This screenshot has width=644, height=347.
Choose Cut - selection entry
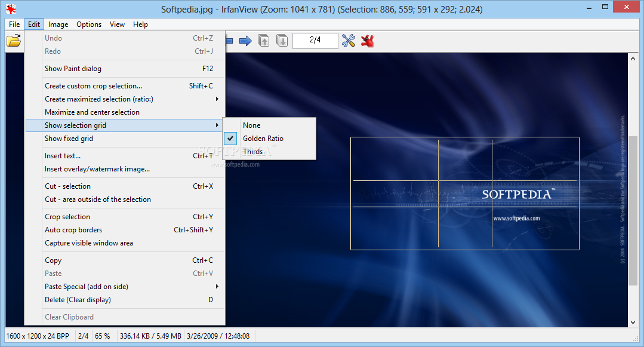[125, 186]
